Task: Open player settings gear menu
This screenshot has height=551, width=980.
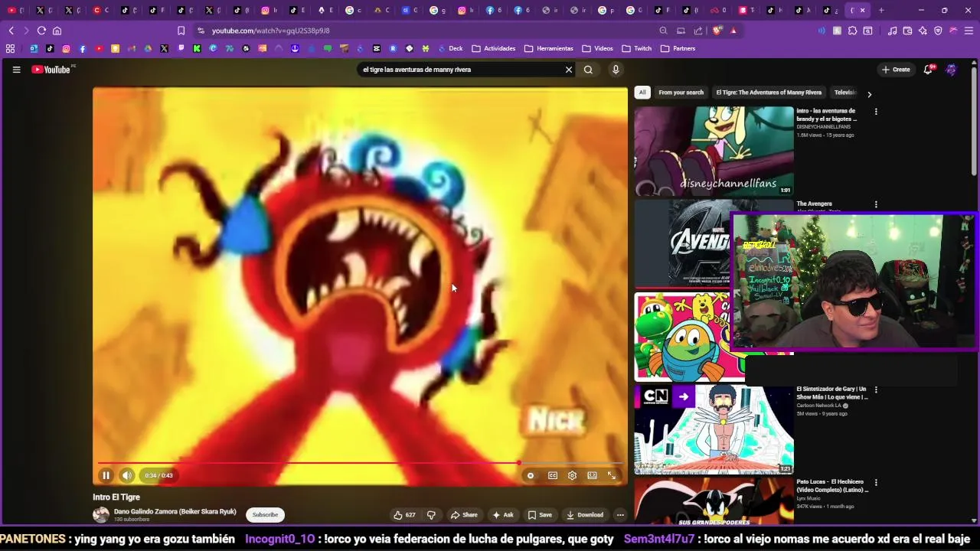Action: click(x=572, y=475)
